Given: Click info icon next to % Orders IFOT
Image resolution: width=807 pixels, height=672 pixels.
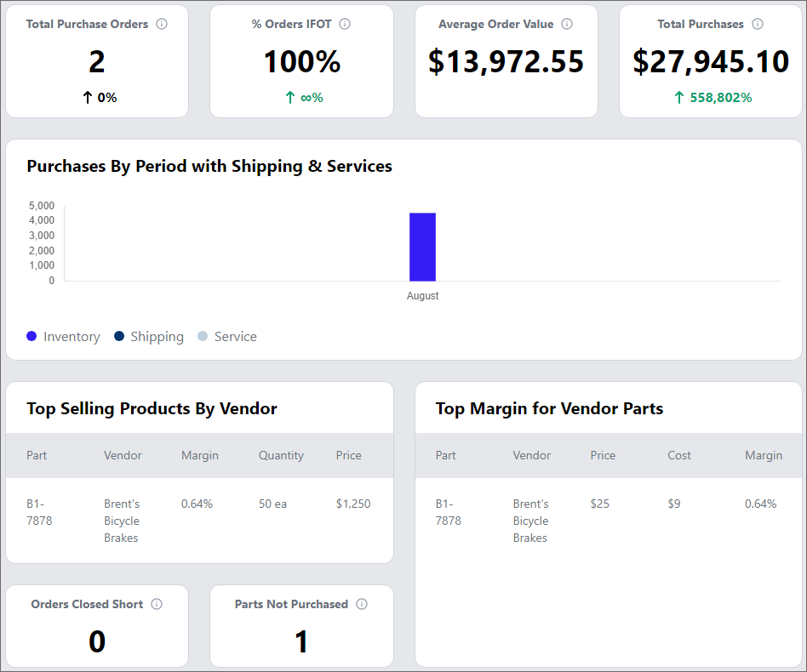Looking at the screenshot, I should pyautogui.click(x=345, y=25).
